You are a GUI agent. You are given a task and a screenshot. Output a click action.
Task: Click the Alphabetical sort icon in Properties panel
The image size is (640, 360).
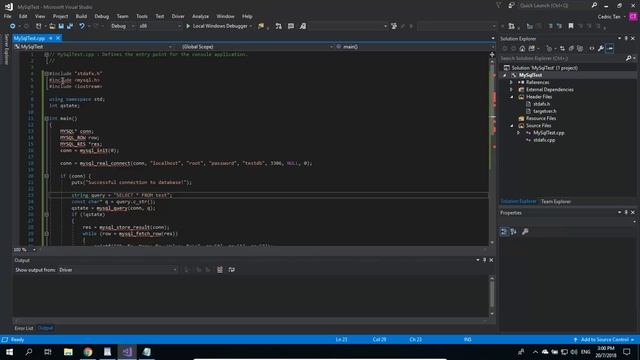tap(513, 232)
